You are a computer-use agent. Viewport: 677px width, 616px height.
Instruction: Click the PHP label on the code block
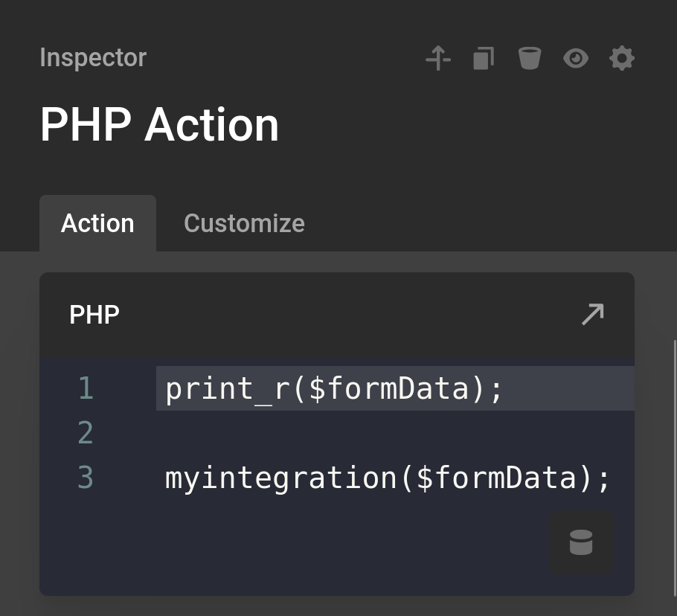tap(94, 315)
